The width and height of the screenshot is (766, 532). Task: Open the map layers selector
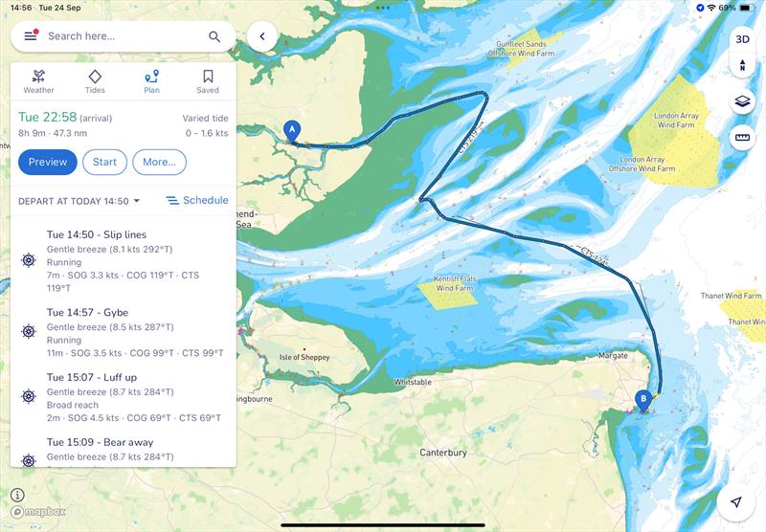tap(743, 101)
